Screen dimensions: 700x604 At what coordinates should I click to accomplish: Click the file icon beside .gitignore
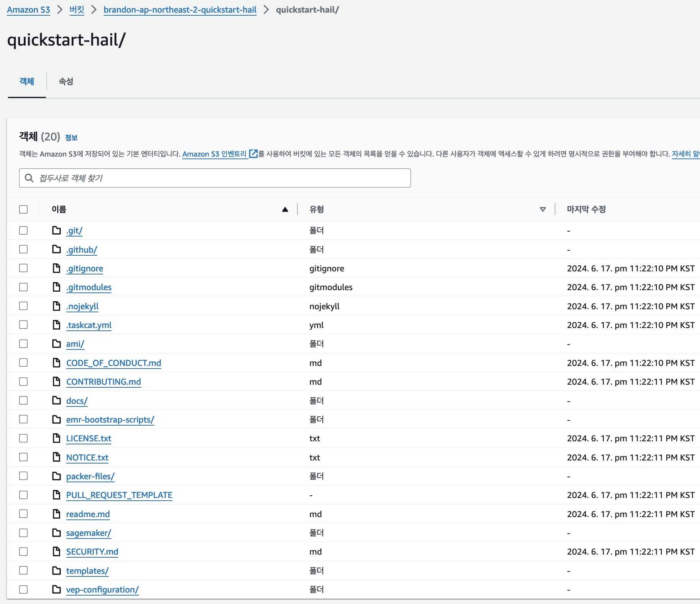click(x=57, y=268)
